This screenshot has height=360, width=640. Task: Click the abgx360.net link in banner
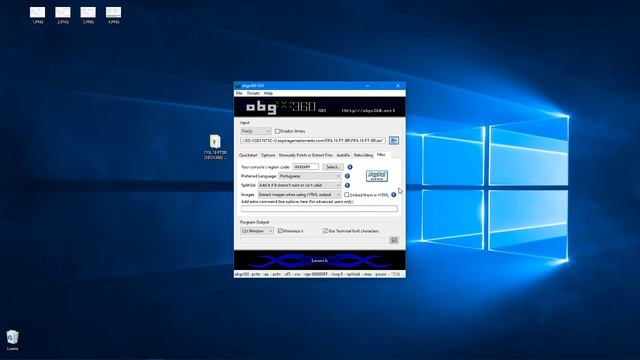368,110
